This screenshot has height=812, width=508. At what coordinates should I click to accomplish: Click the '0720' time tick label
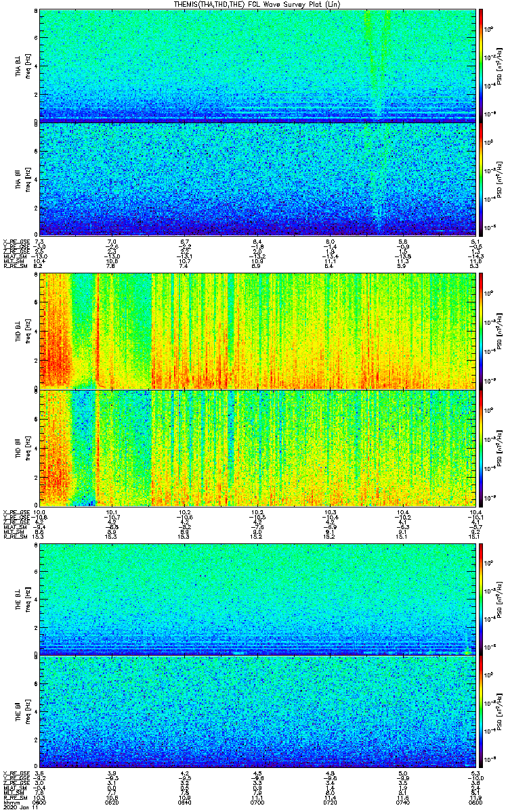330,803
